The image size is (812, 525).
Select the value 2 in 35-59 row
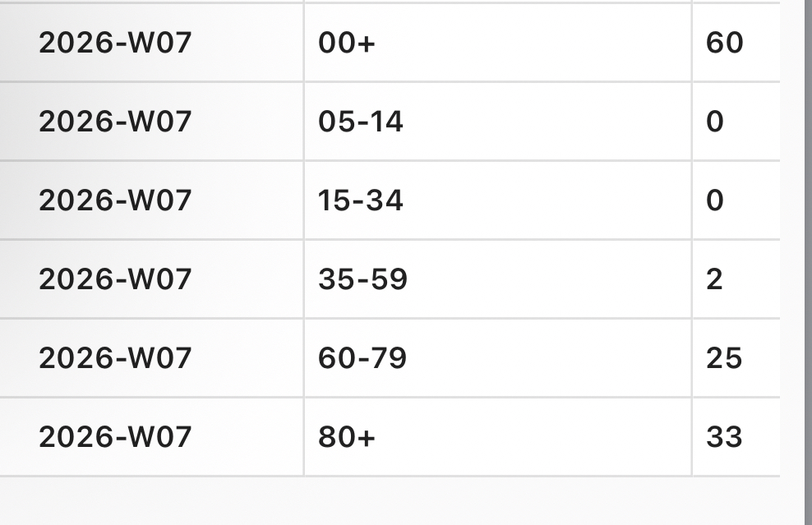714,279
